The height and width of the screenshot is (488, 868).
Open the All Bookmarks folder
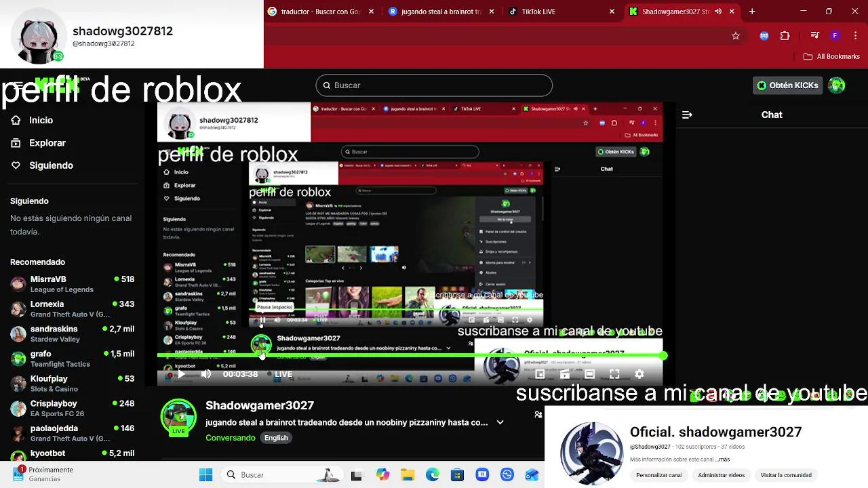click(831, 56)
